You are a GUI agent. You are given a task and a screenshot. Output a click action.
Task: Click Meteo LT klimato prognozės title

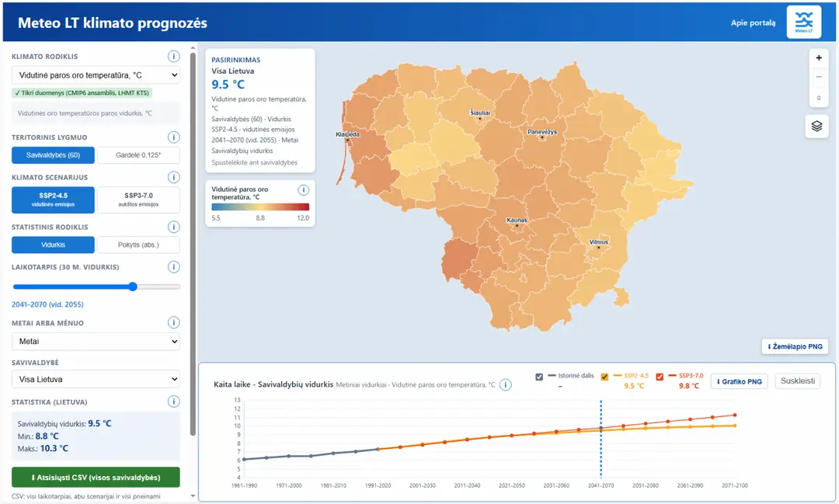pyautogui.click(x=113, y=23)
